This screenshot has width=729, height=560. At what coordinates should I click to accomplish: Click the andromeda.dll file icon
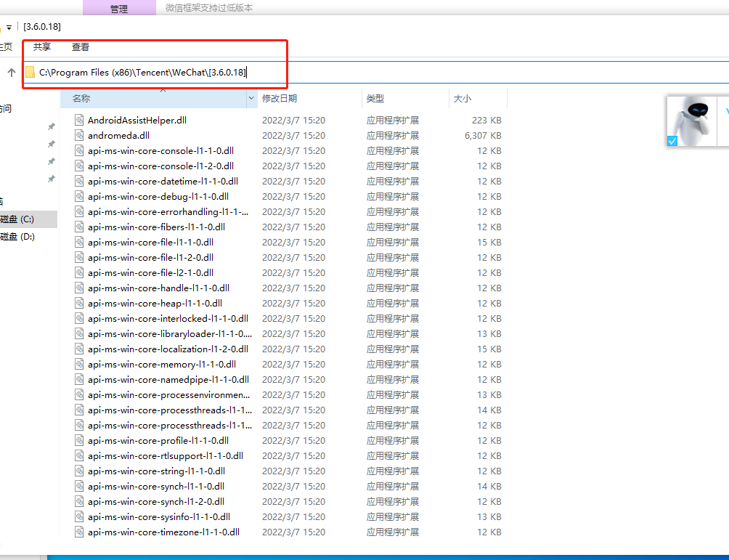tap(80, 135)
